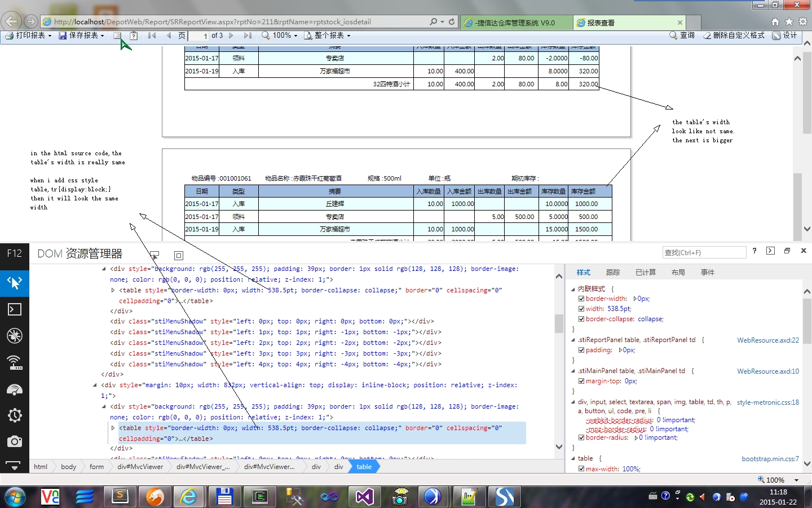Switch to the 已计算 computed tab

pos(646,272)
